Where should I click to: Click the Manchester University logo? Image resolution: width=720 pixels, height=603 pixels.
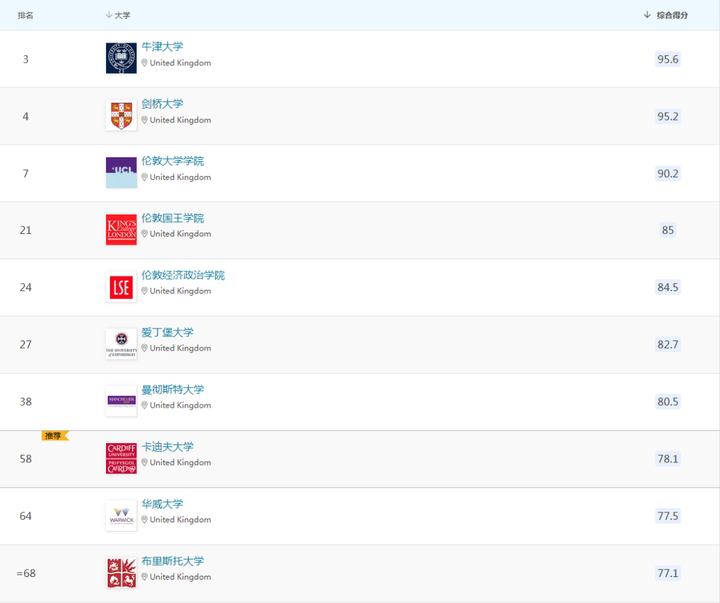tap(121, 401)
